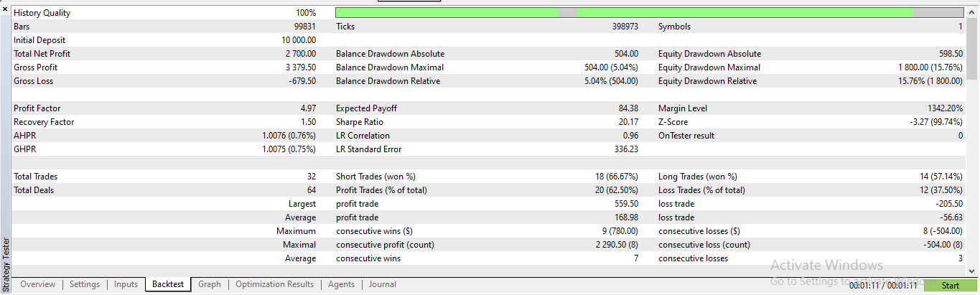Open the Optimization Results tab
The width and height of the screenshot is (980, 295).
274,284
